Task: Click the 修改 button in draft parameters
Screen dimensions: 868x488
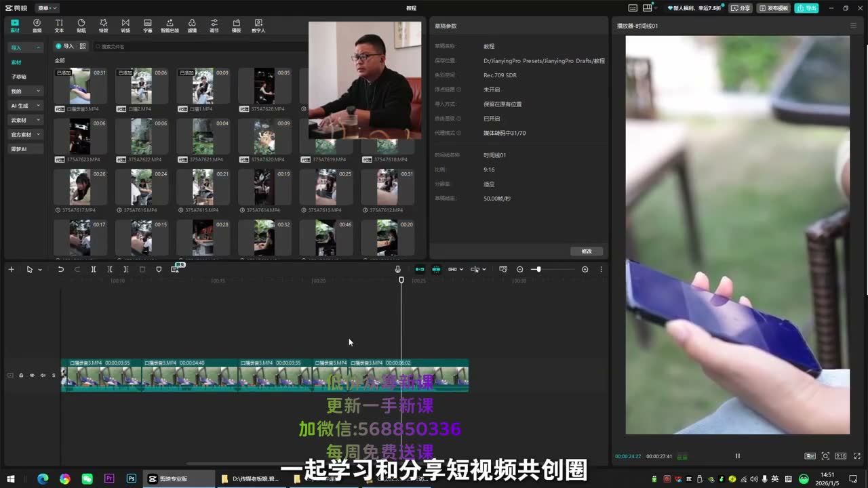Action: (x=587, y=251)
